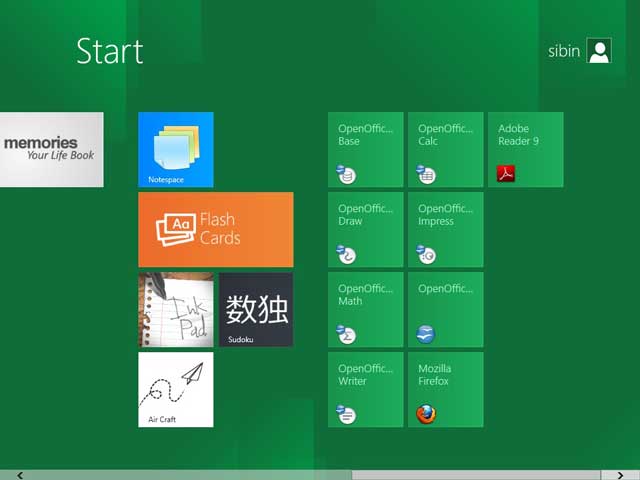This screenshot has height=480, width=640.
Task: Click the OpenOffice Draw icon
Action: click(x=347, y=254)
